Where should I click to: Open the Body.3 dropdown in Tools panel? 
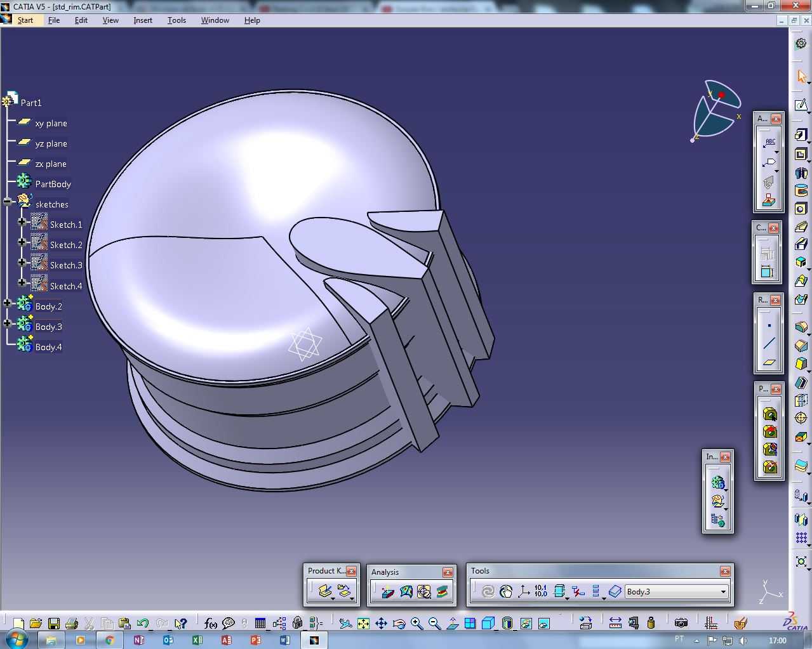723,592
